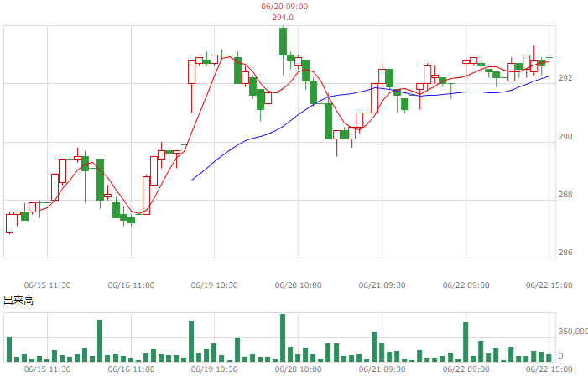Click the 06/20 10:00 label under candlestick chart
The height and width of the screenshot is (377, 588).
tap(298, 285)
